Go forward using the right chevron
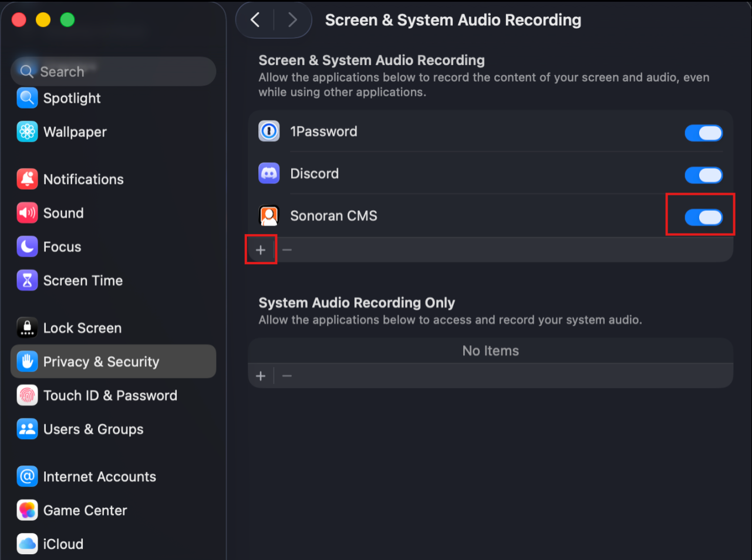This screenshot has height=560, width=752. [292, 20]
